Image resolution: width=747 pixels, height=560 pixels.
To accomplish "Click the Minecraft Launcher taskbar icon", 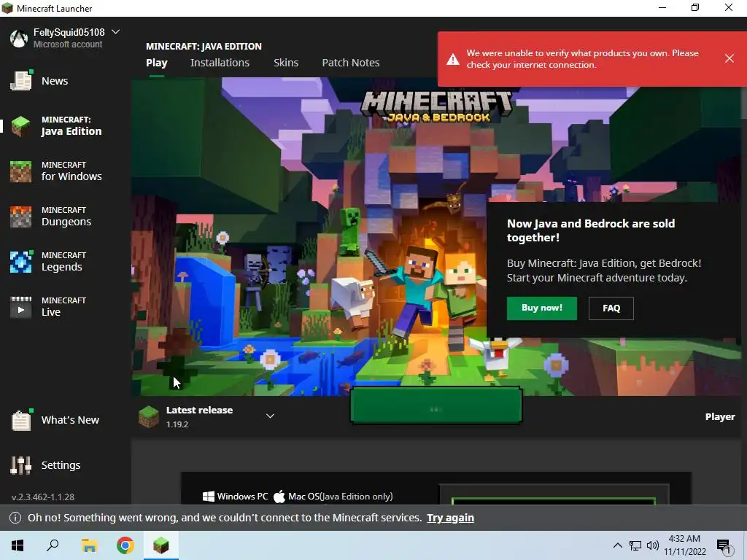I will pos(161,545).
